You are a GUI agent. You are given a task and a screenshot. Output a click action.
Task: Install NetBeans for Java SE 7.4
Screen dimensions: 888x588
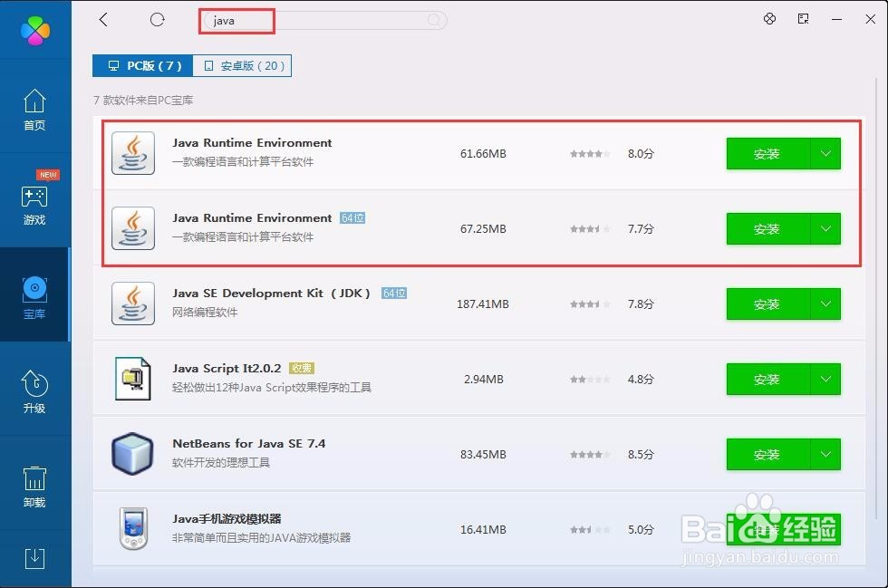[x=768, y=454]
